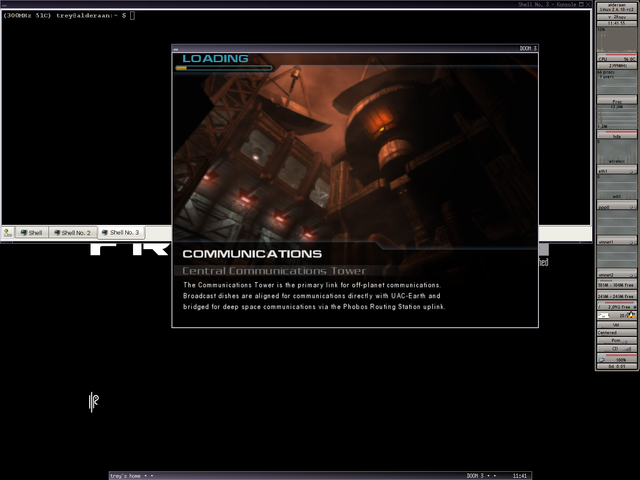Image resolution: width=640 pixels, height=480 pixels.
Task: Click the root filesystem free-space meter
Action: click(x=617, y=306)
